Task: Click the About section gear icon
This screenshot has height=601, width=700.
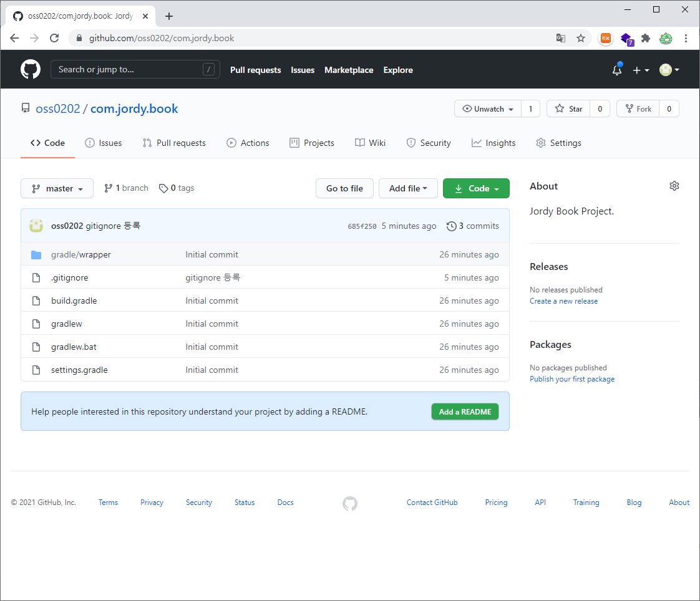Action: coord(674,186)
